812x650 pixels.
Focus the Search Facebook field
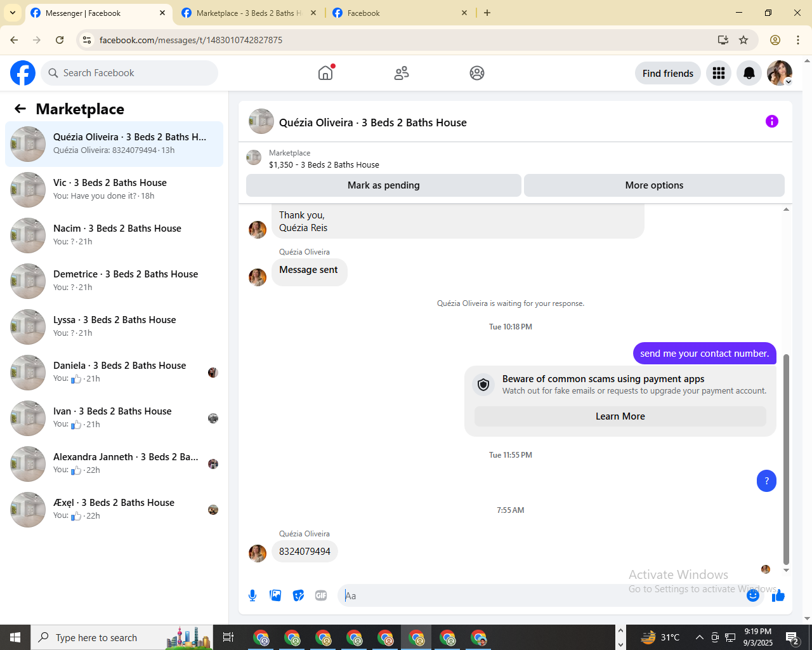click(x=129, y=73)
